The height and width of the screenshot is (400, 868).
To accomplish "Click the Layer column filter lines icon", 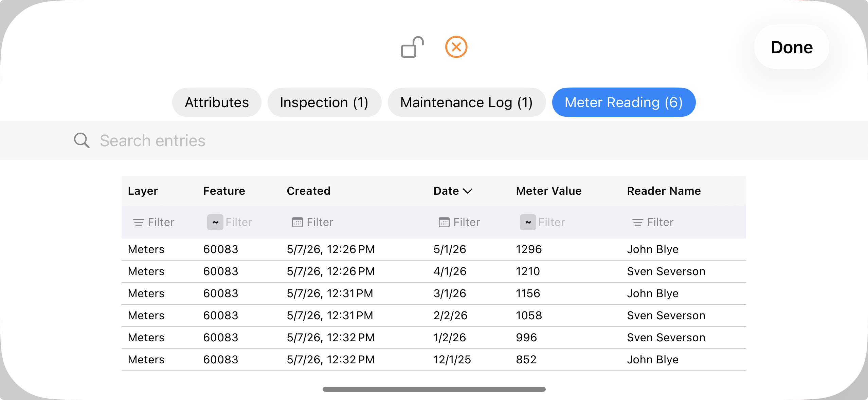I will 138,222.
